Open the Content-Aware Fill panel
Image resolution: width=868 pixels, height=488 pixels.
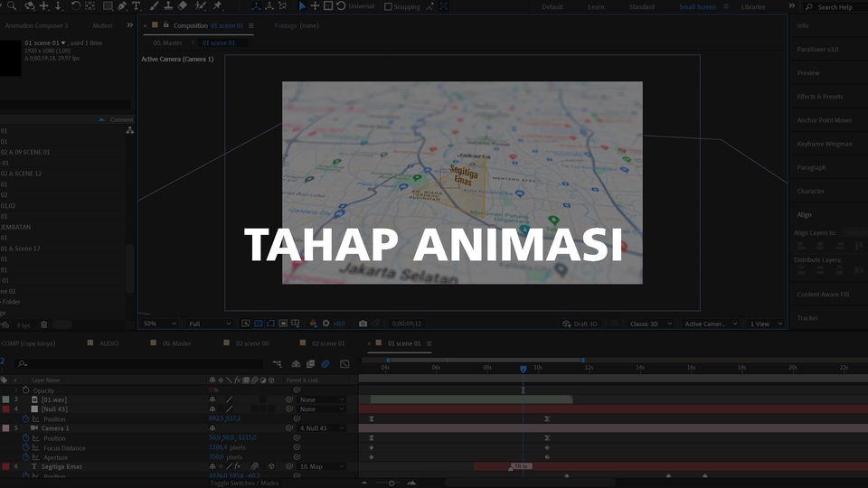823,295
